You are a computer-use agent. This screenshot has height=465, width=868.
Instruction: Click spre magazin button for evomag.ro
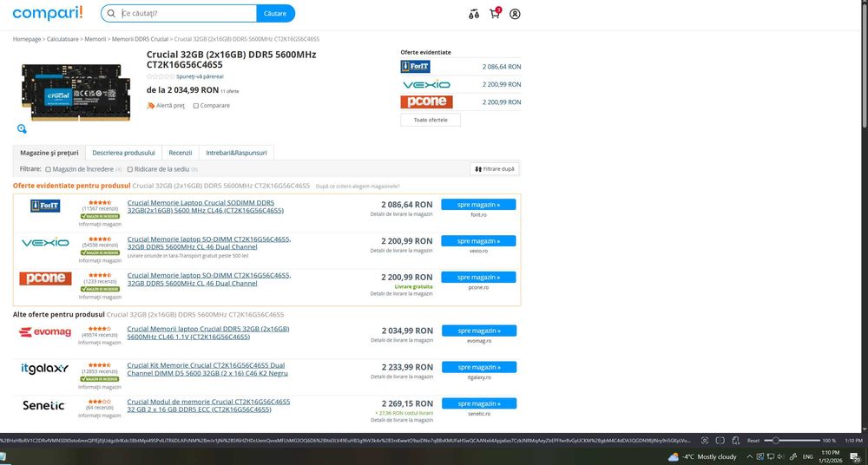(479, 331)
